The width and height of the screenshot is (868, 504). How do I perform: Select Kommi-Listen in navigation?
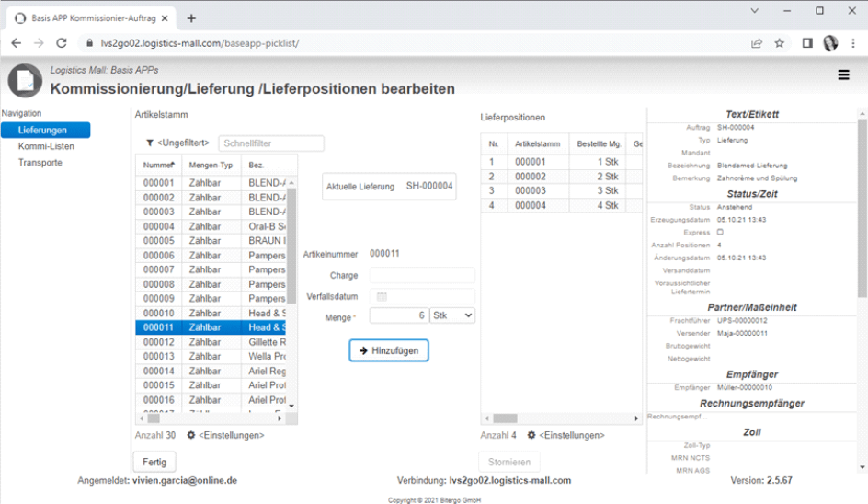coord(46,146)
